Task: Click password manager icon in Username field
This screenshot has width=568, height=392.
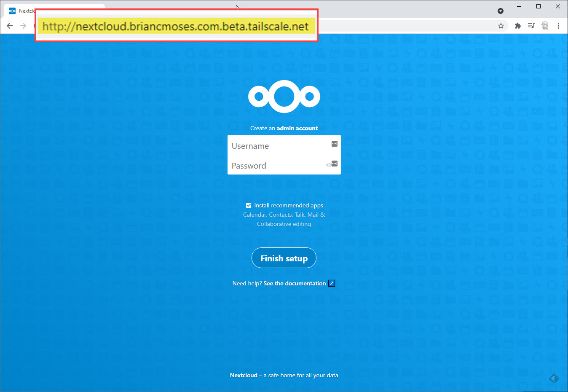Action: 335,144
